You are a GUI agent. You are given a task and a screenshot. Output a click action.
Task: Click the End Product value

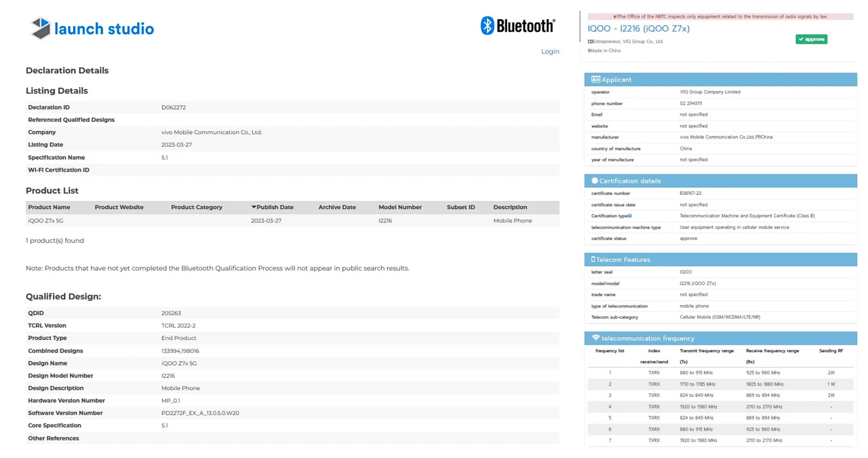pyautogui.click(x=179, y=338)
